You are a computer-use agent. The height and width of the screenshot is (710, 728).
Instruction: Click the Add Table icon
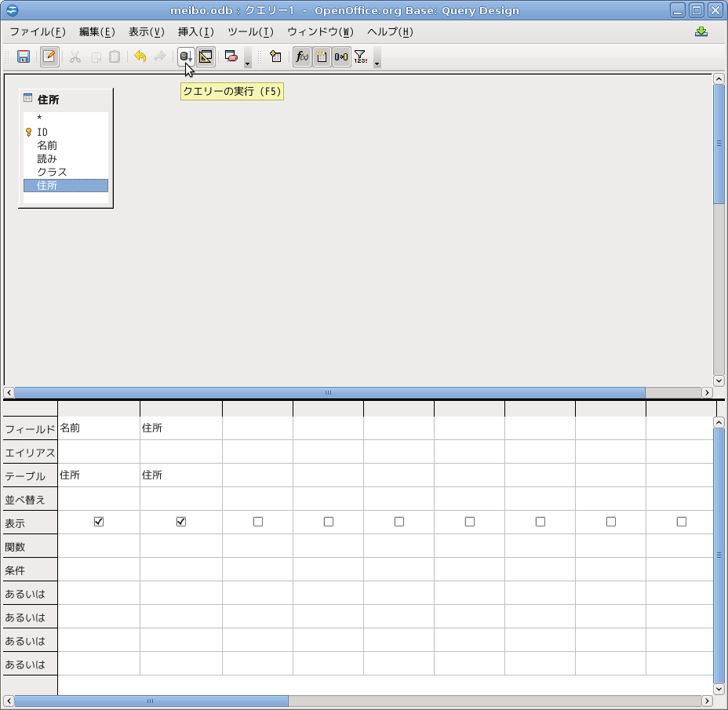coord(275,56)
